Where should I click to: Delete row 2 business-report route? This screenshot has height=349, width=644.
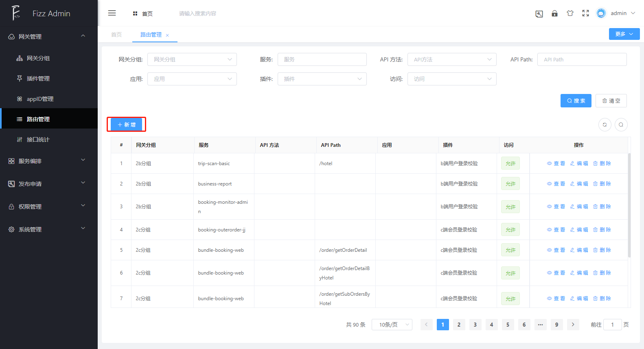point(602,184)
